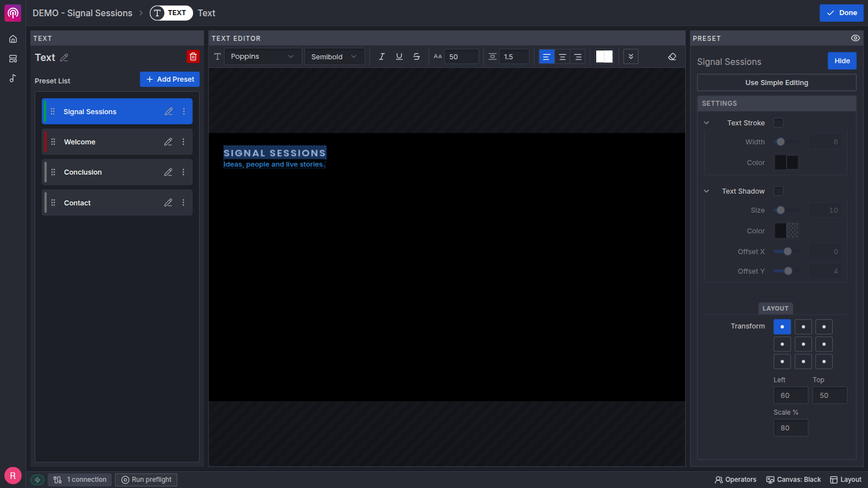Click the red delete trash icon
Image resolution: width=868 pixels, height=488 pixels.
193,57
